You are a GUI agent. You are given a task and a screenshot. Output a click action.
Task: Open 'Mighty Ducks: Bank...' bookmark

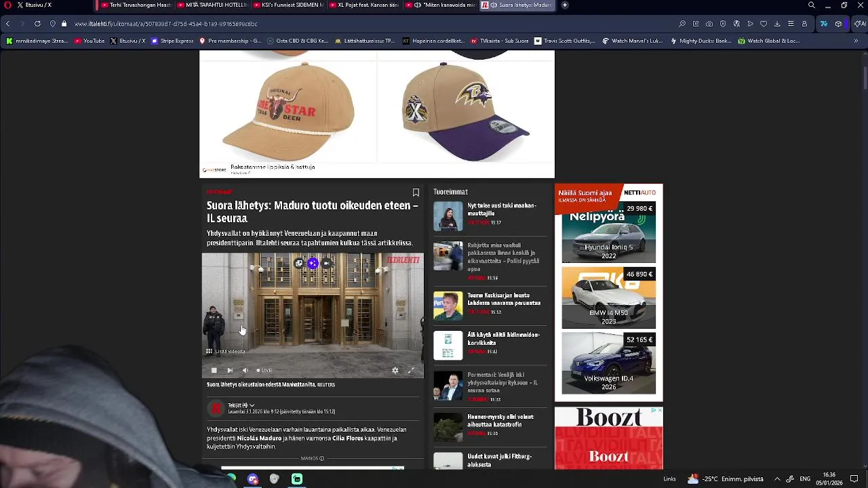point(701,41)
